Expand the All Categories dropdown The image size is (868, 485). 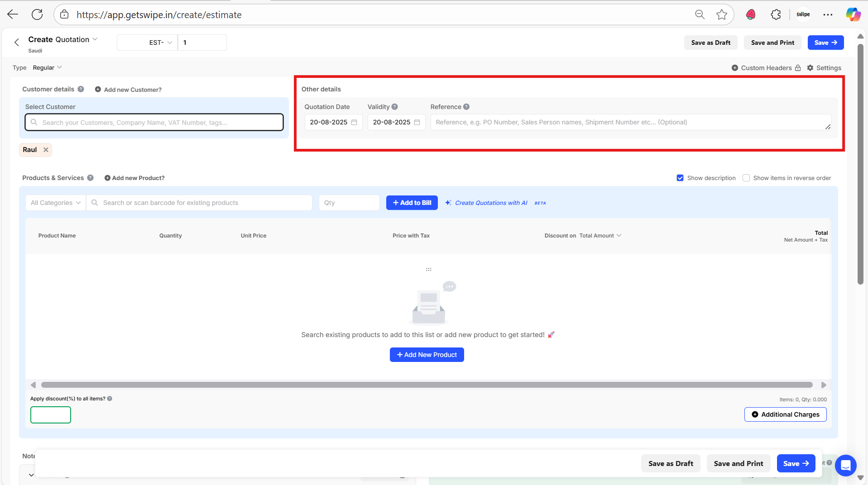point(56,203)
